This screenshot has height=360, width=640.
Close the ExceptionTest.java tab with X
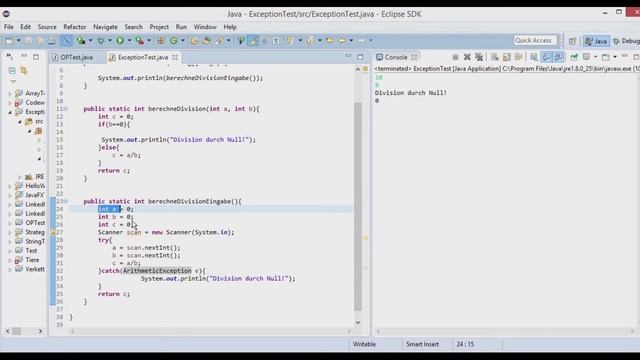point(175,57)
